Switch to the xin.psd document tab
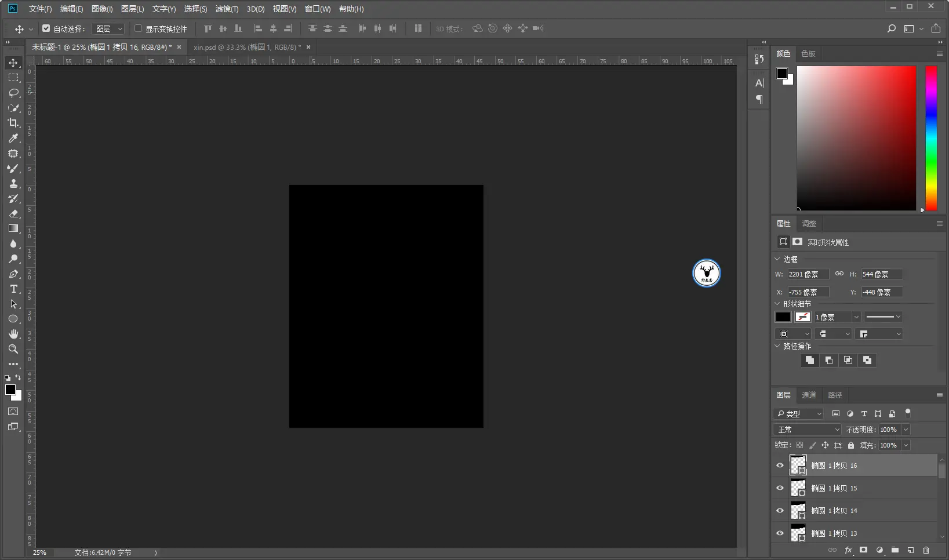 point(248,47)
